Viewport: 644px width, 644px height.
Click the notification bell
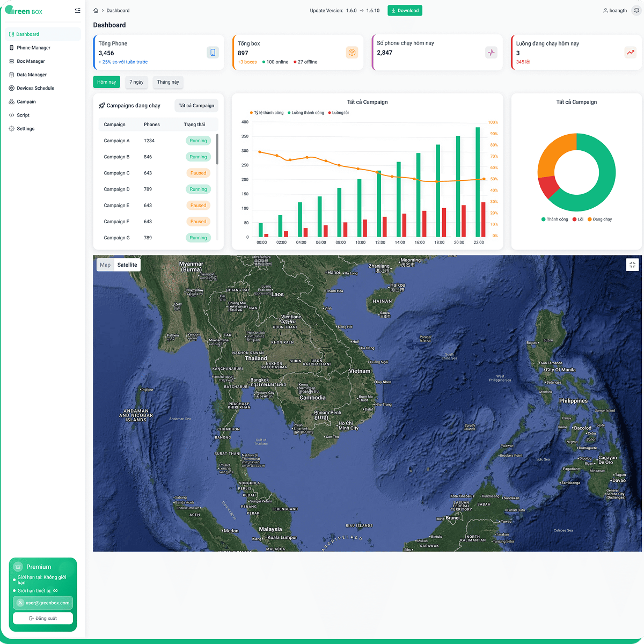pos(636,10)
